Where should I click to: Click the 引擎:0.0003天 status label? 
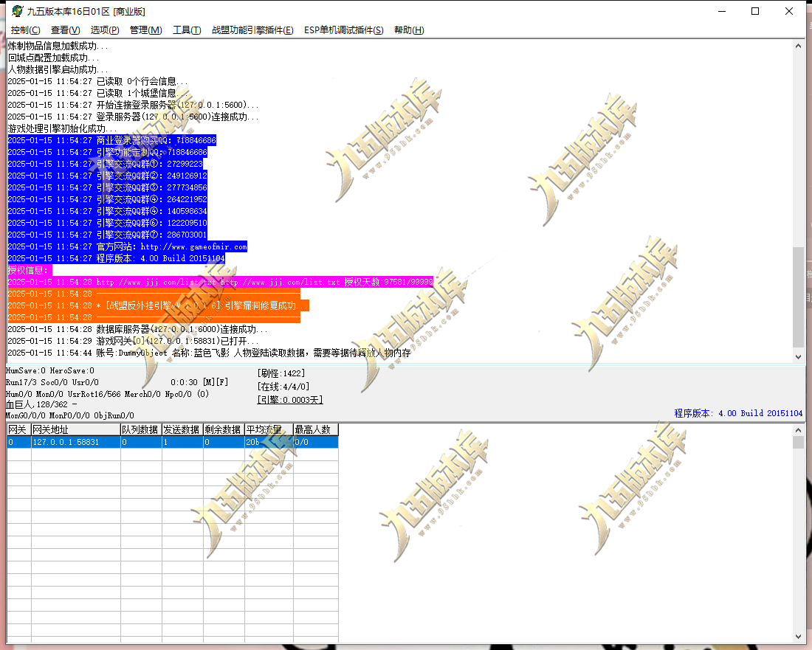pyautogui.click(x=290, y=400)
